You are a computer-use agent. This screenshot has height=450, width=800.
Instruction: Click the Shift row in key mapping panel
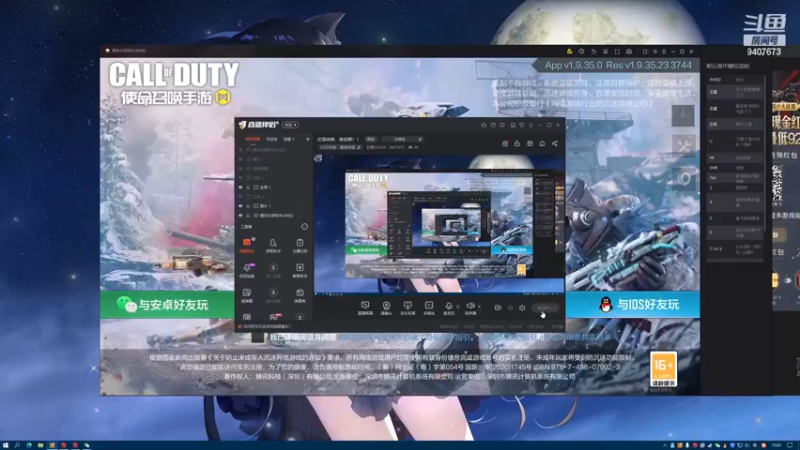(735, 167)
